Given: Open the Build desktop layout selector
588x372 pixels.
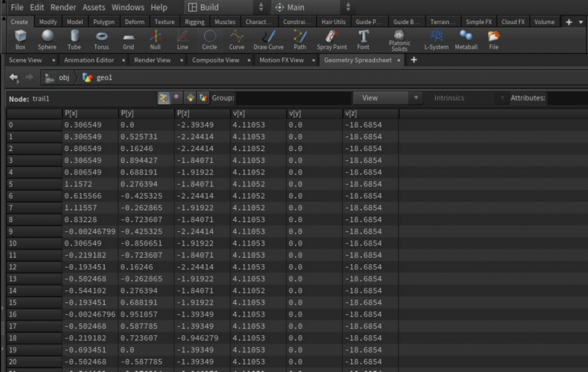Looking at the screenshot, I should tap(218, 7).
